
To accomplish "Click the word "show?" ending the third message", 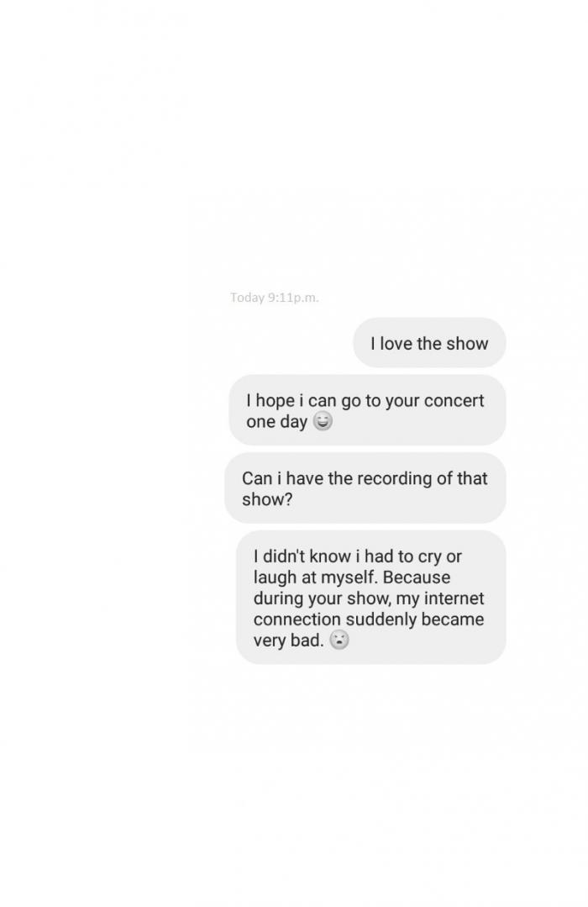I will tap(267, 499).
